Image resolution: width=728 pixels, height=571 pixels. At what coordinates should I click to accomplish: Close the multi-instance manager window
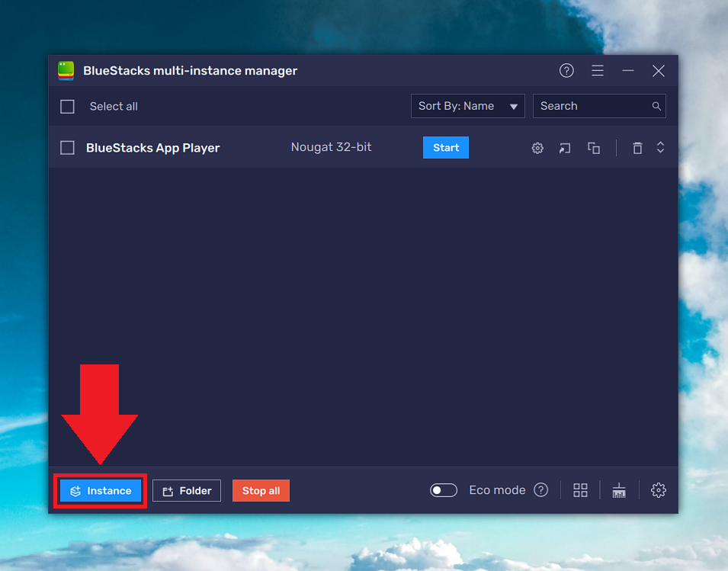click(659, 71)
